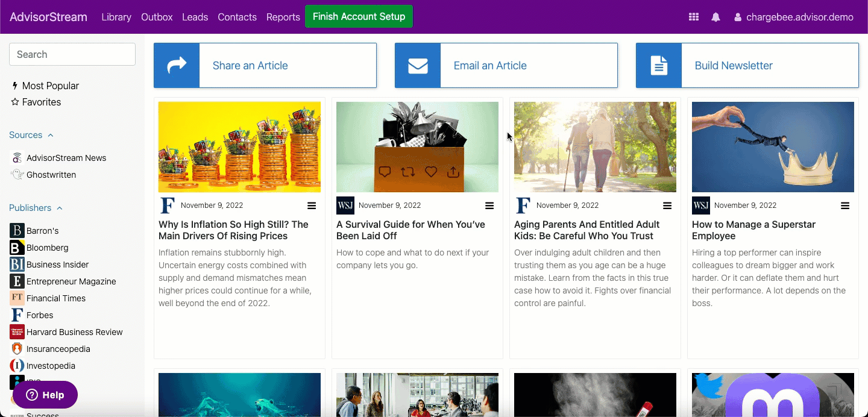Click the Most Popular lightning icon
Screen dimensions: 868x417
[x=15, y=86]
